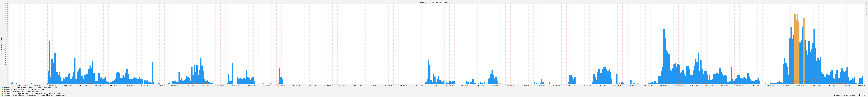The height and width of the screenshot is (97, 868).
Task: Click the 40 M y-axis label
Action: click(x=6, y=4)
